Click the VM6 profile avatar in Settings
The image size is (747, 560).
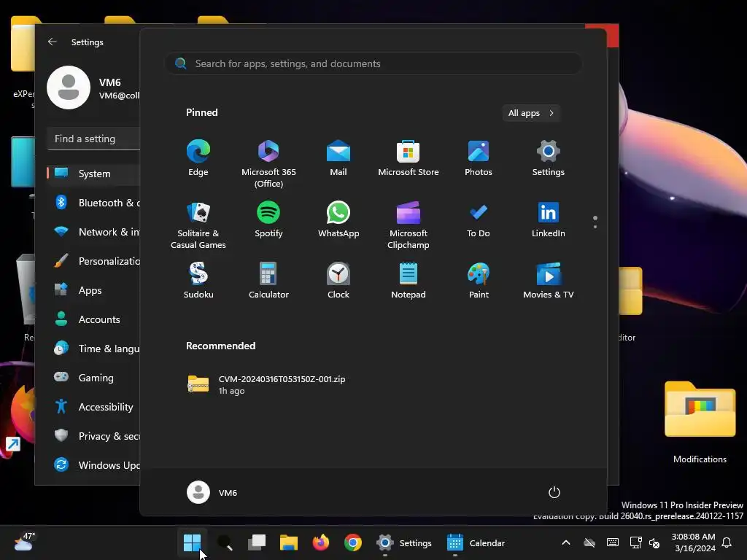(x=69, y=87)
